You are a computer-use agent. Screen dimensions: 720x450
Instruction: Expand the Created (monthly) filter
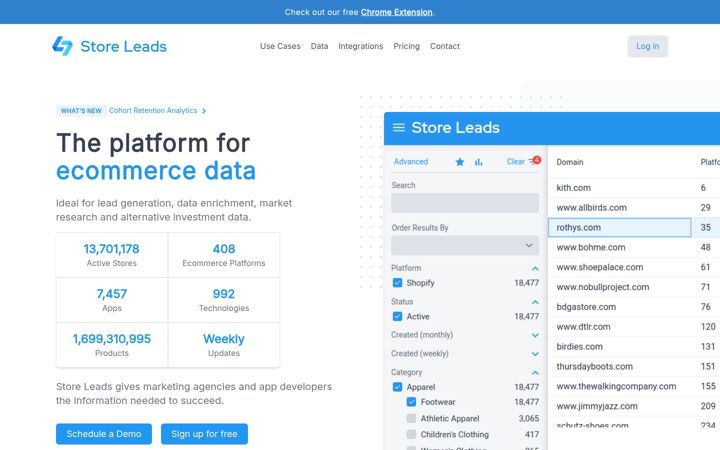pyautogui.click(x=535, y=335)
